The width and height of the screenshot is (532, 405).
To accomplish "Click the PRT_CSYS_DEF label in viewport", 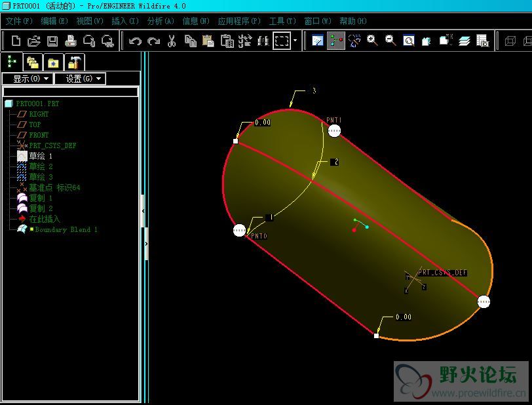I will pyautogui.click(x=442, y=273).
